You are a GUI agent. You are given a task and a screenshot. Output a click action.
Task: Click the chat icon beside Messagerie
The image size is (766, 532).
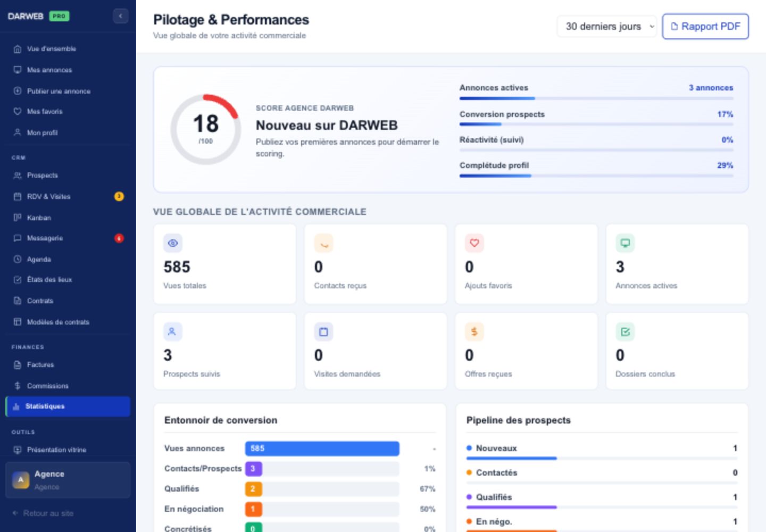pos(18,238)
